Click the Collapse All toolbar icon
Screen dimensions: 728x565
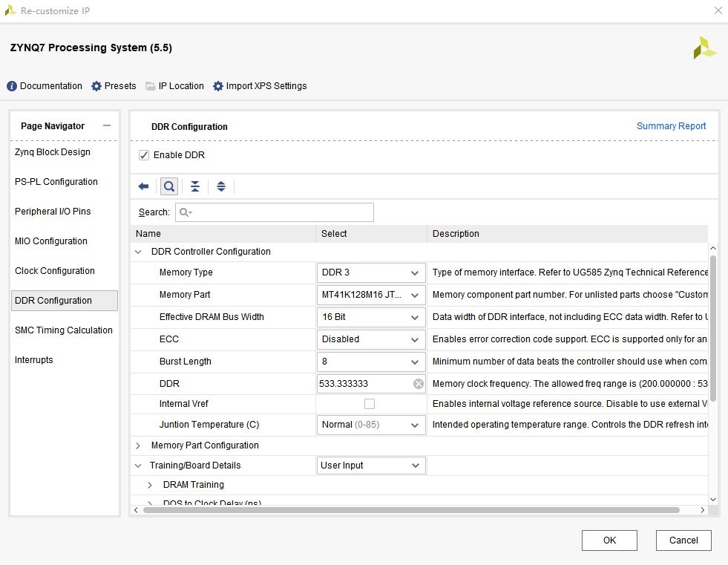195,186
